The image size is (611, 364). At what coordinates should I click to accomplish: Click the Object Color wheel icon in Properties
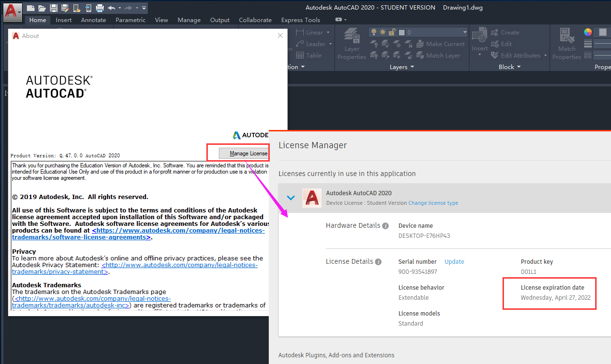[x=588, y=32]
